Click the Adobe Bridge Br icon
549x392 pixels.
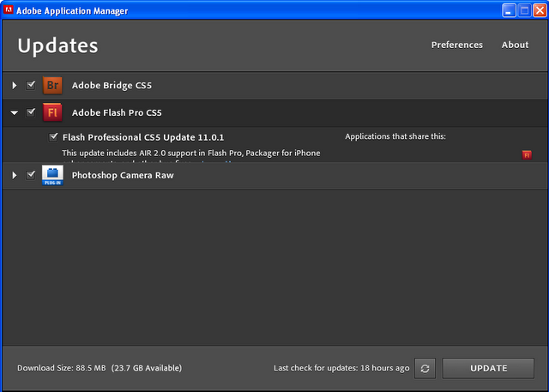coord(52,86)
